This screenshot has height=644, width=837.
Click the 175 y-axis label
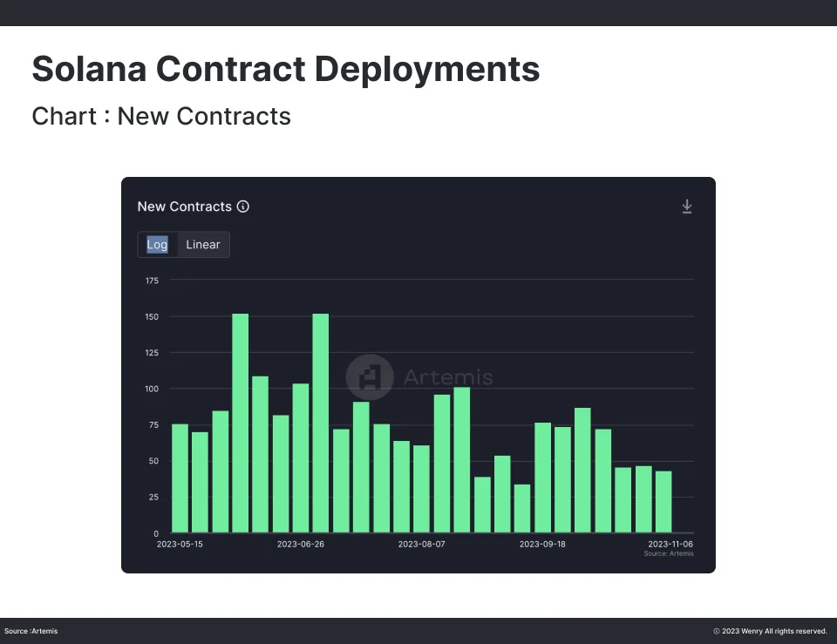152,281
